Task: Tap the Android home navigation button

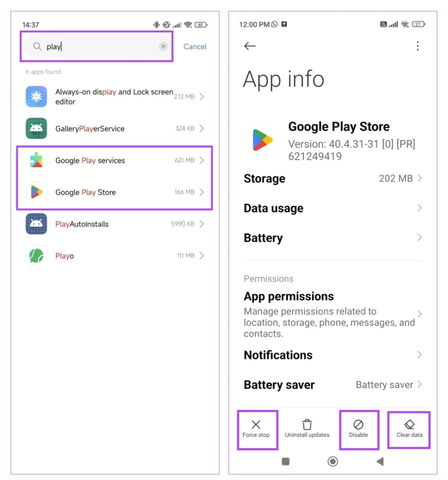Action: 332,461
